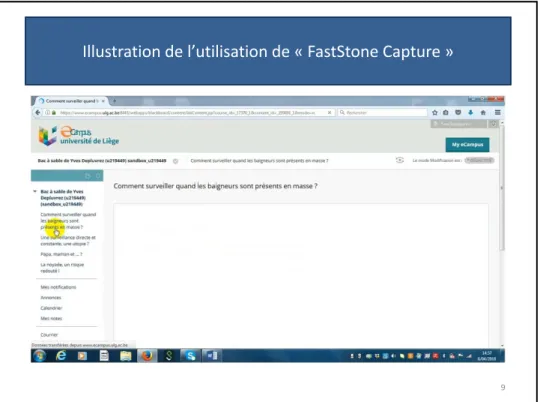Screen dimensions: 540x402
Task: Open a new tab with the plus button
Action: coord(114,101)
